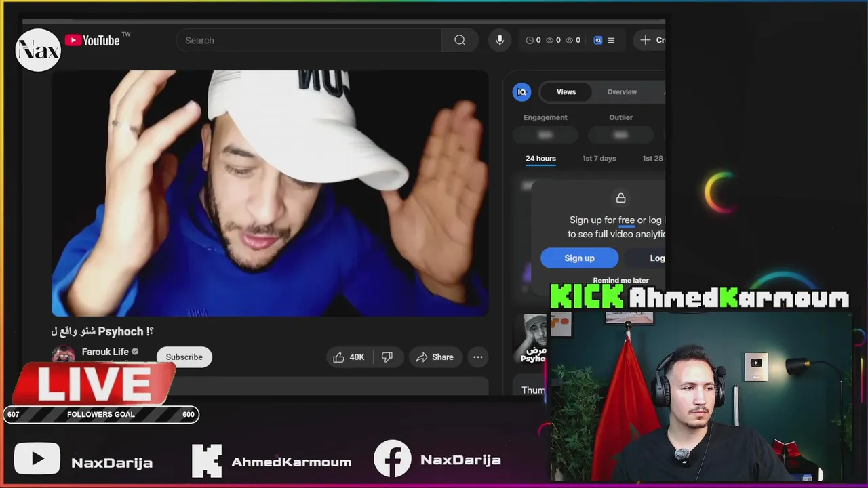Screen dimensions: 868x488
Task: Click the Subscribe button
Action: (184, 357)
